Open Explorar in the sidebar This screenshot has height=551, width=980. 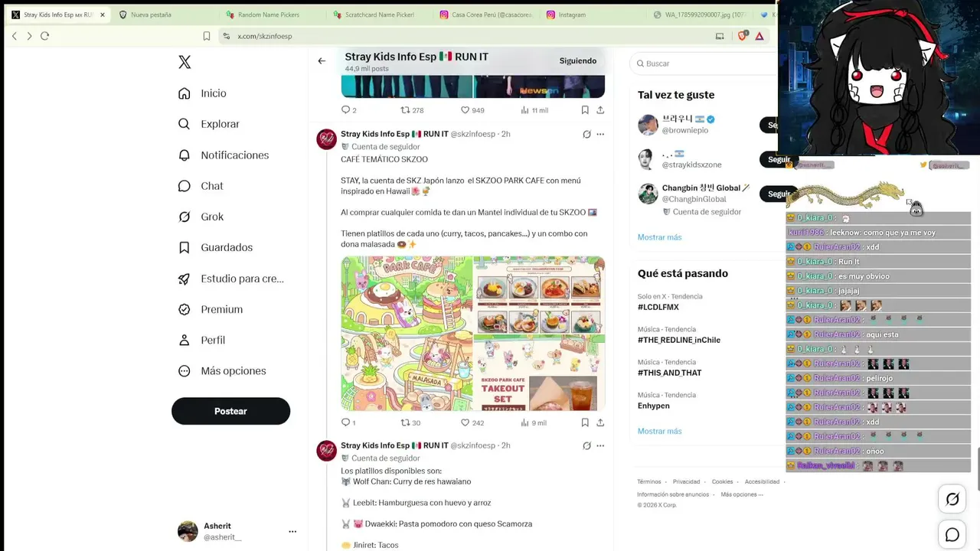click(x=209, y=124)
